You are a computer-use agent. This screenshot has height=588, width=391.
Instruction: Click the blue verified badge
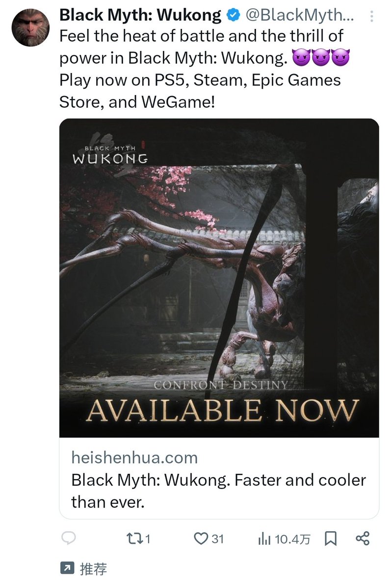(233, 16)
